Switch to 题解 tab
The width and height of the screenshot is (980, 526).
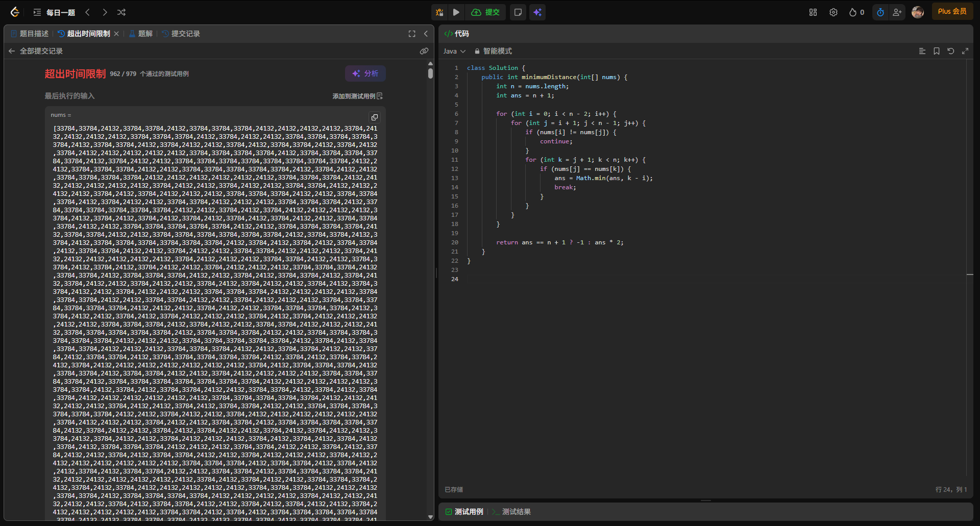(x=141, y=34)
